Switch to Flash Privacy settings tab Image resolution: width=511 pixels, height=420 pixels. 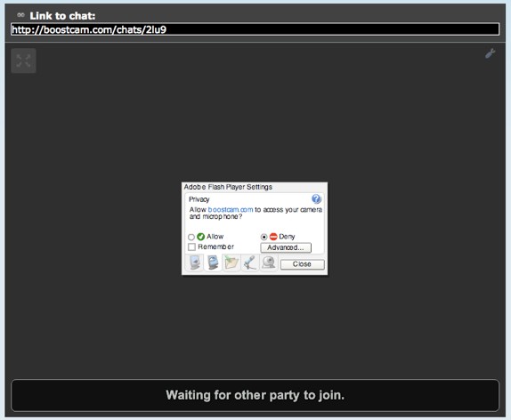[x=213, y=263]
